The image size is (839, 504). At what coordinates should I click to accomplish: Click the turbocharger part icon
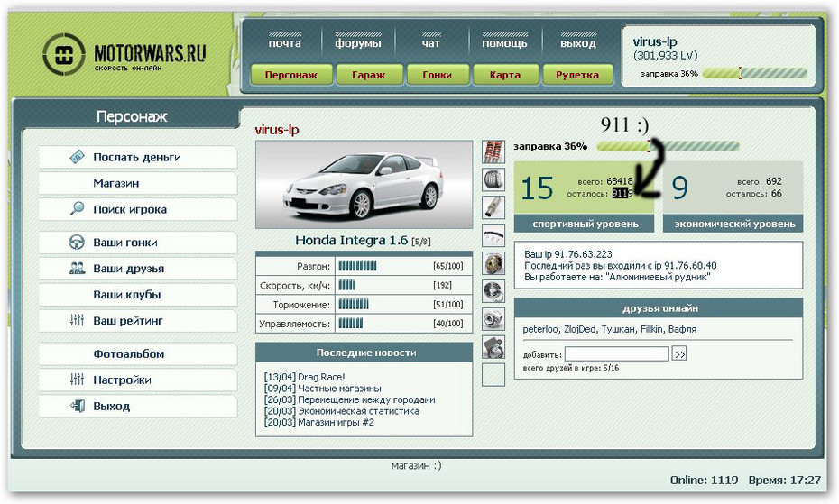pos(493,318)
